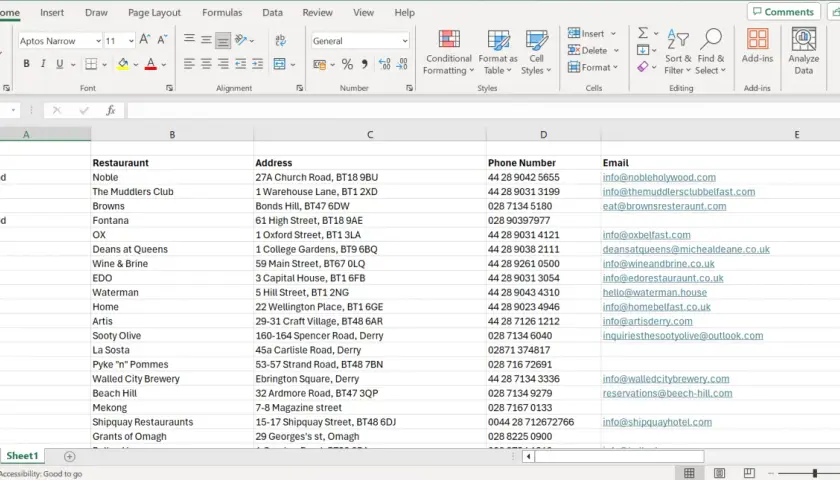Switch to the Data tab

pos(272,12)
